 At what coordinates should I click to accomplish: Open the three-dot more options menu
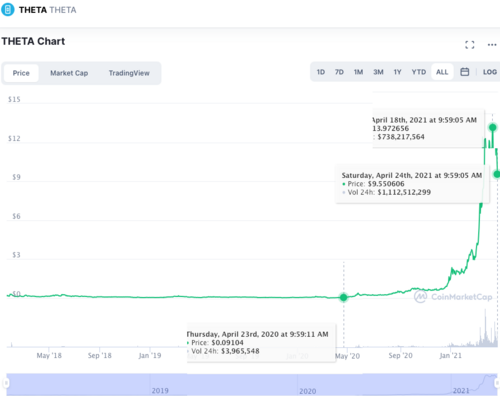(x=492, y=45)
